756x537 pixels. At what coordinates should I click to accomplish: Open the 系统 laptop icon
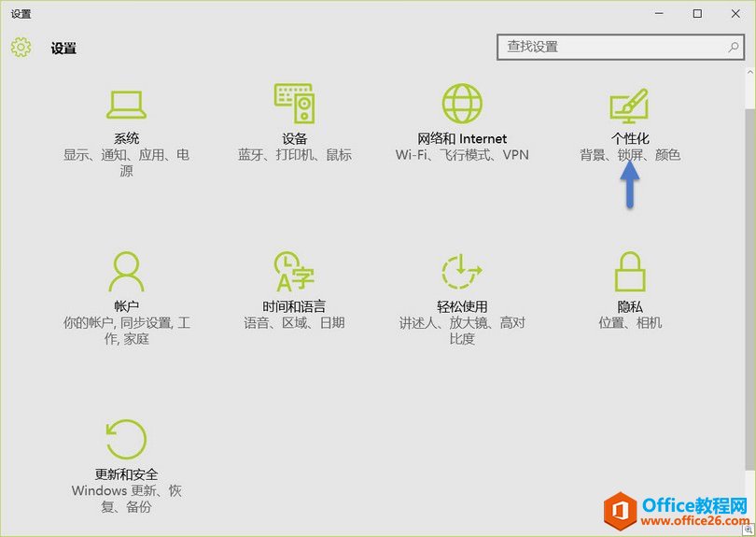126,105
